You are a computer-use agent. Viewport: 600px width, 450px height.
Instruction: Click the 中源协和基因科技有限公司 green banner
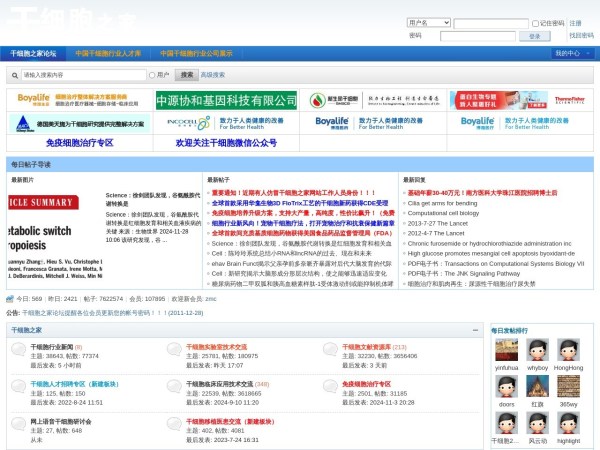[226, 100]
